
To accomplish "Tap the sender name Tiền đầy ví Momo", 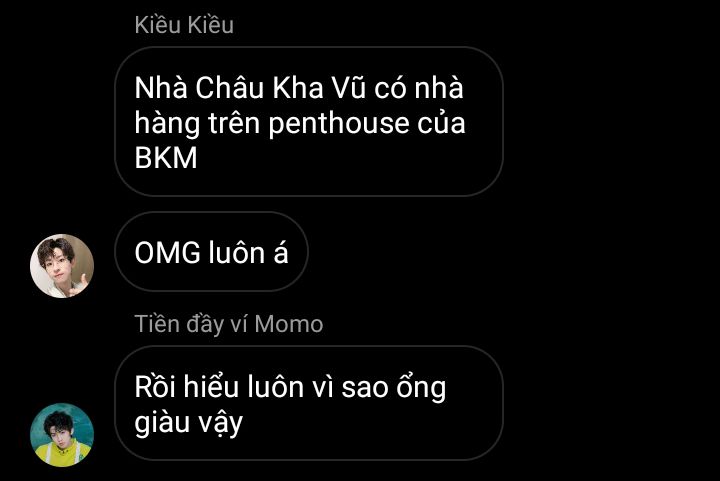I will (229, 324).
